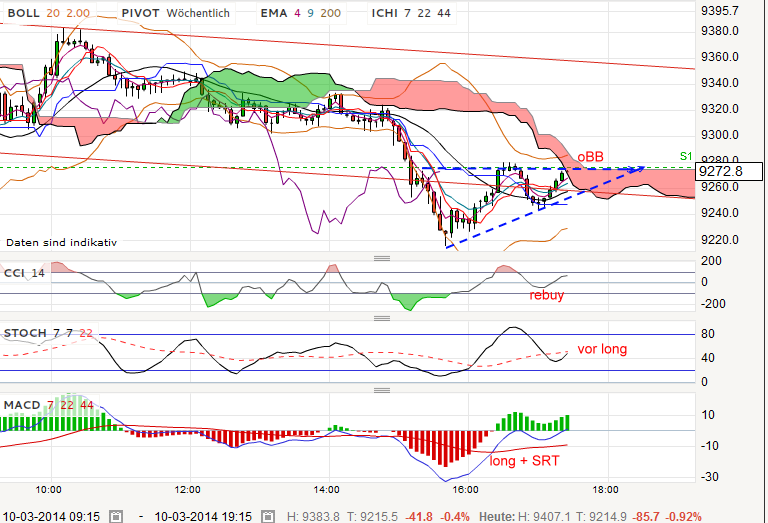
Task: Click the 18:00 time axis label
Action: pos(604,490)
